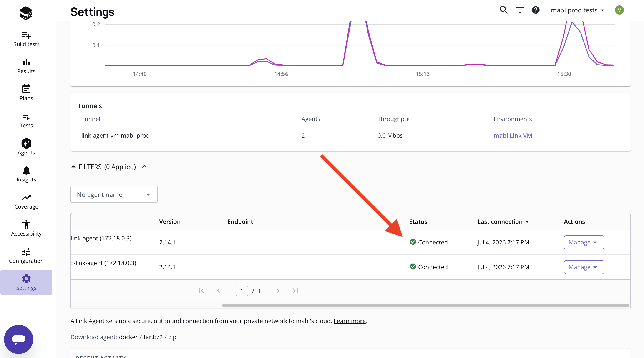The width and height of the screenshot is (644, 358).
Task: Select Settings gear in sidebar
Action: point(26,282)
